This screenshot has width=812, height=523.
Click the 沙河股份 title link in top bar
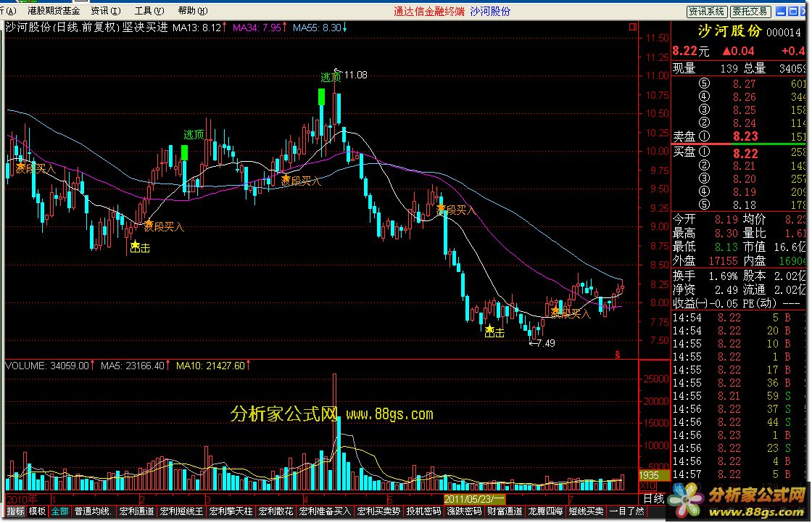coord(490,12)
